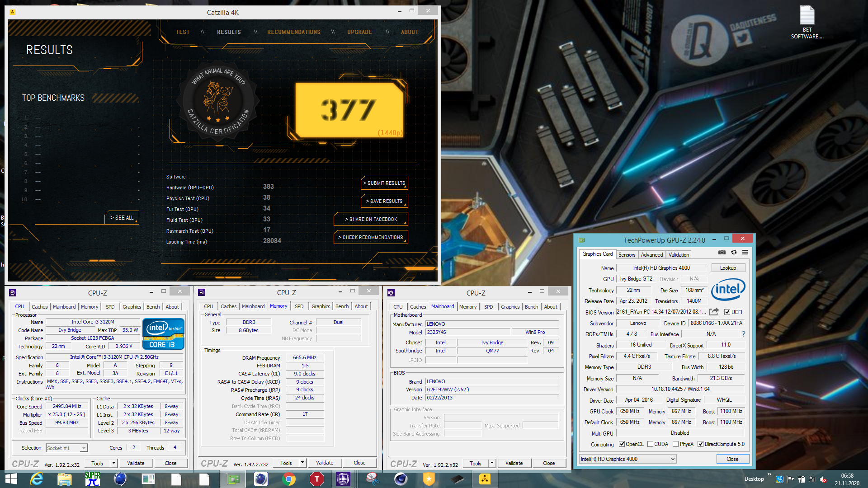The height and width of the screenshot is (488, 868).
Task: Open the Cinema 4D sphere taskbar icon
Action: [401, 479]
